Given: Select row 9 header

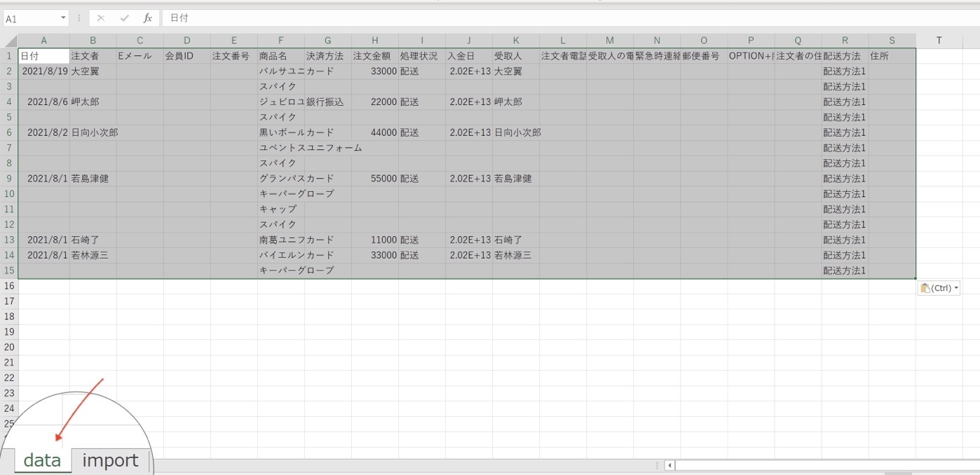Looking at the screenshot, I should click(9, 179).
